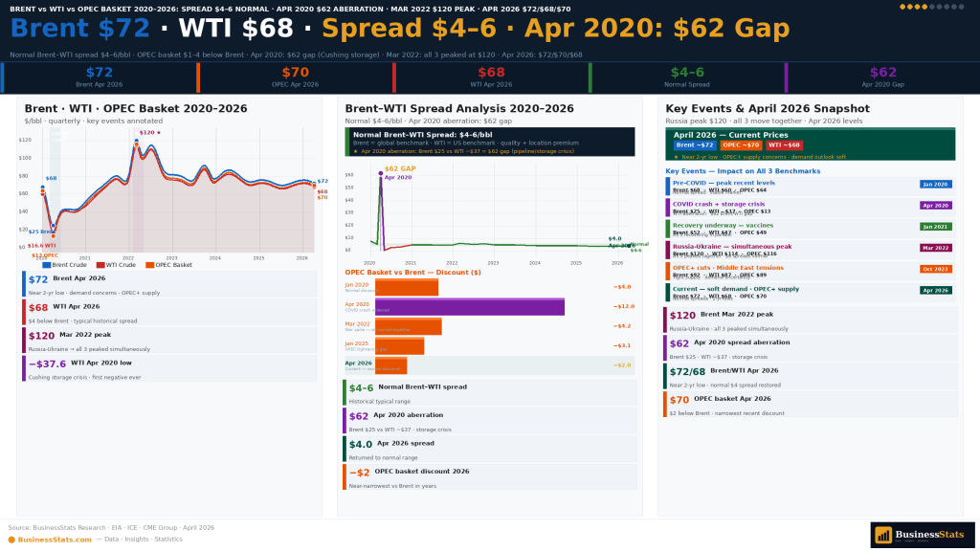This screenshot has height=551, width=980.
Task: Click the $4.0 Apr 2026 spread stat card
Action: point(490,450)
